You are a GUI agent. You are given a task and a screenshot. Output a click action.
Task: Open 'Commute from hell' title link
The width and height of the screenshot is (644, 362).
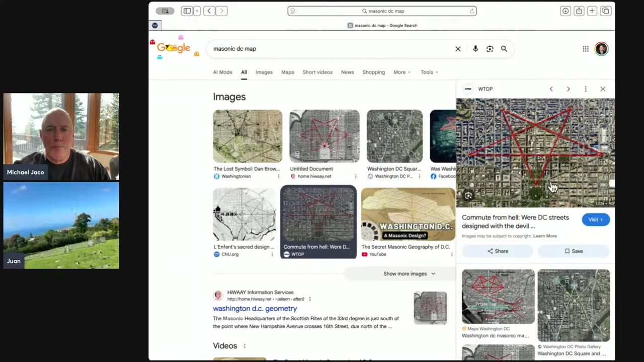(515, 222)
